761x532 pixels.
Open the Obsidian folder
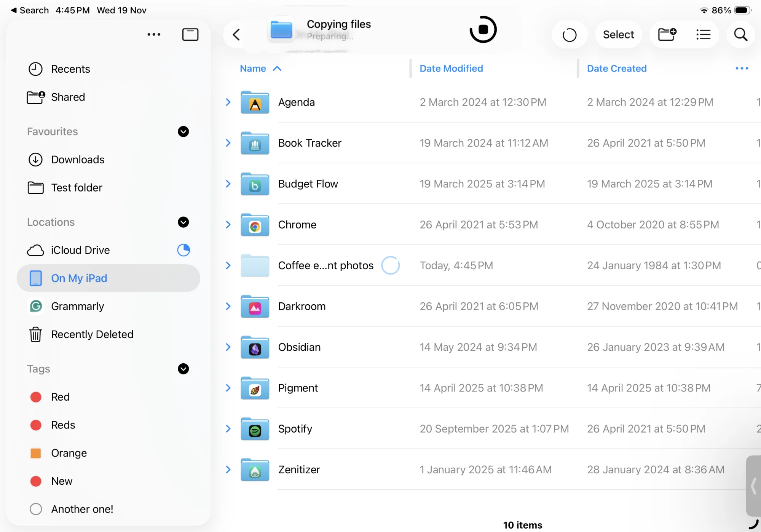[x=299, y=347]
